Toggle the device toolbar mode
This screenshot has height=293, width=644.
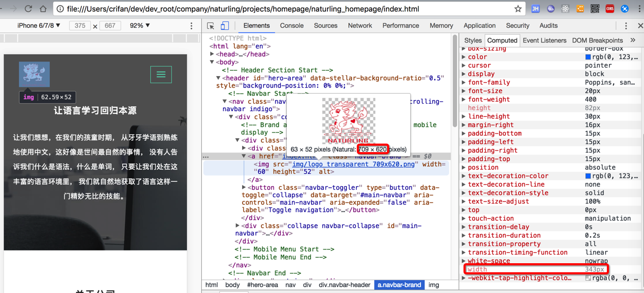click(x=225, y=26)
